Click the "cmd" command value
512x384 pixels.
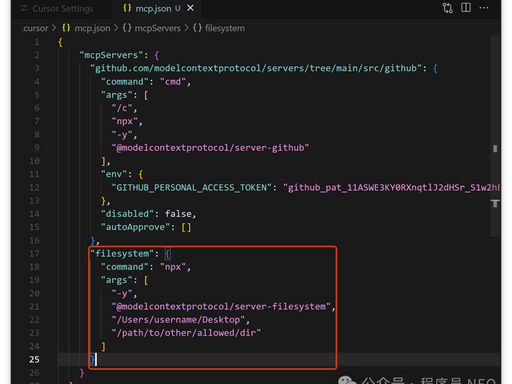pos(173,82)
